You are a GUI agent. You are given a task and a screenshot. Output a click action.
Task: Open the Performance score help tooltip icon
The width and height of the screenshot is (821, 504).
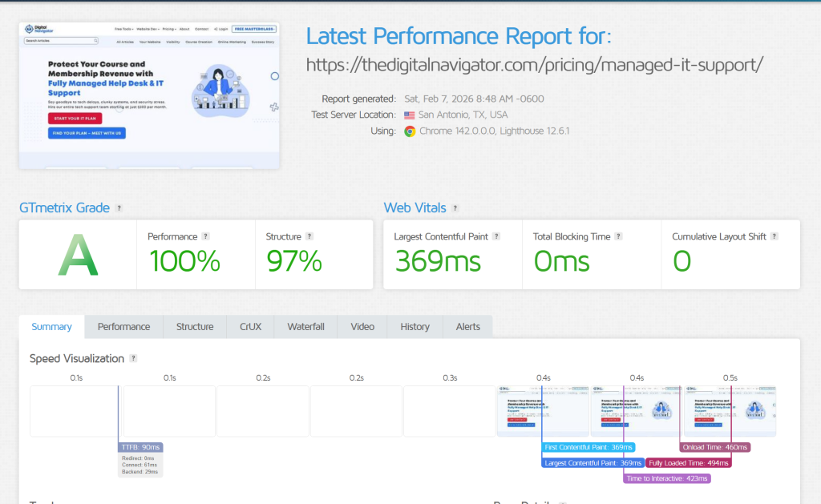click(206, 236)
